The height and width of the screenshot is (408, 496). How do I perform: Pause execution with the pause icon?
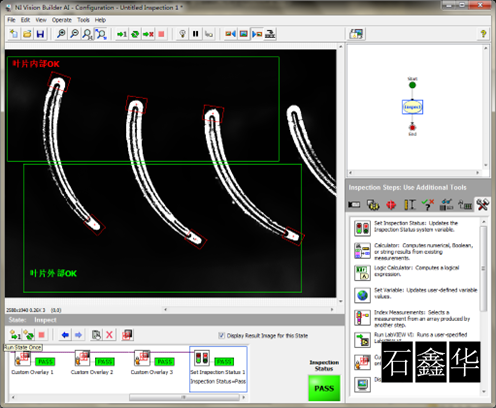pyautogui.click(x=196, y=34)
